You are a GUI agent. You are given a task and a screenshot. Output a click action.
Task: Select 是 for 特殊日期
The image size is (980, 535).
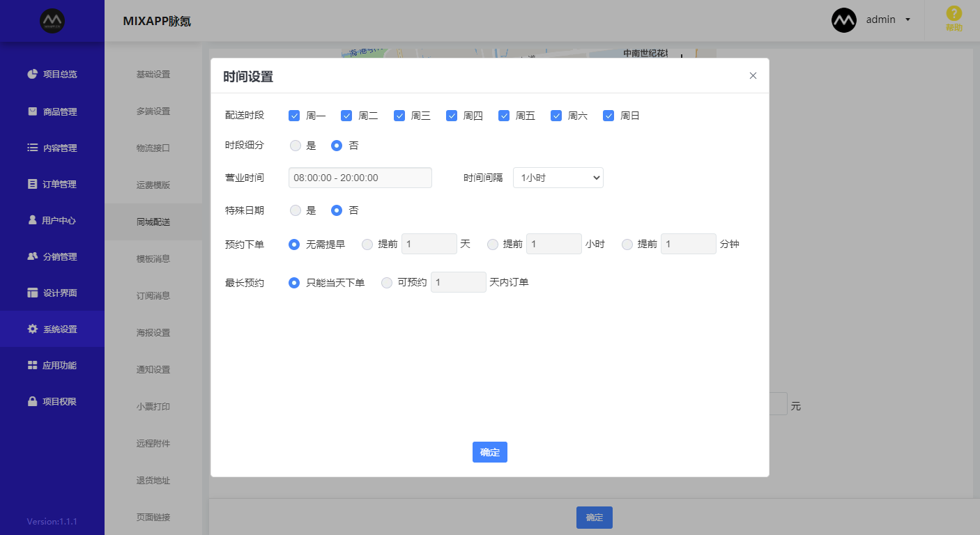coord(296,210)
